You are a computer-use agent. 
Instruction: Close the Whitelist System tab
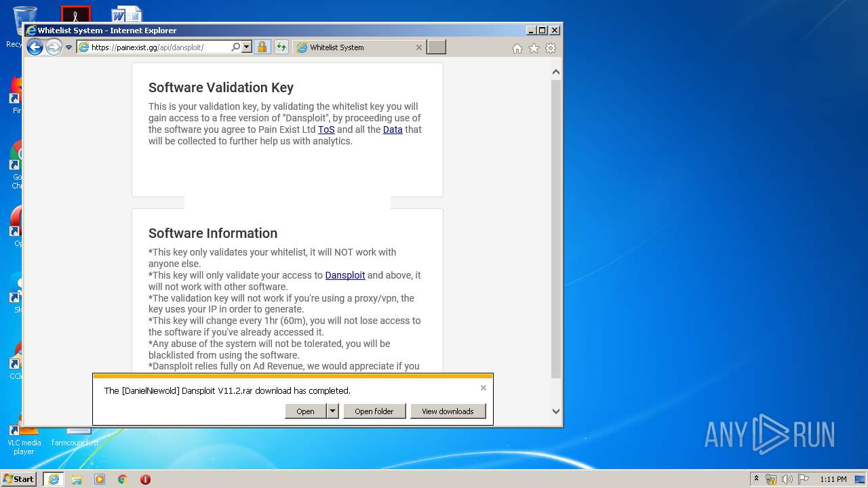419,47
